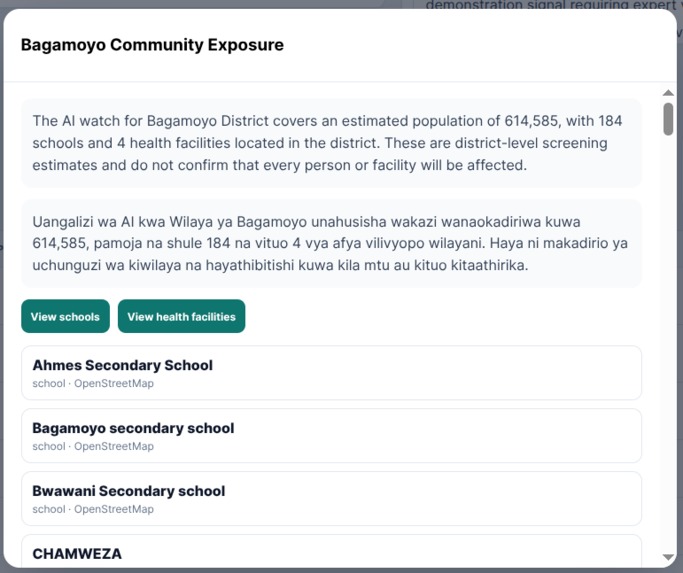The width and height of the screenshot is (683, 573).
Task: Open the View health facilities list
Action: [181, 316]
